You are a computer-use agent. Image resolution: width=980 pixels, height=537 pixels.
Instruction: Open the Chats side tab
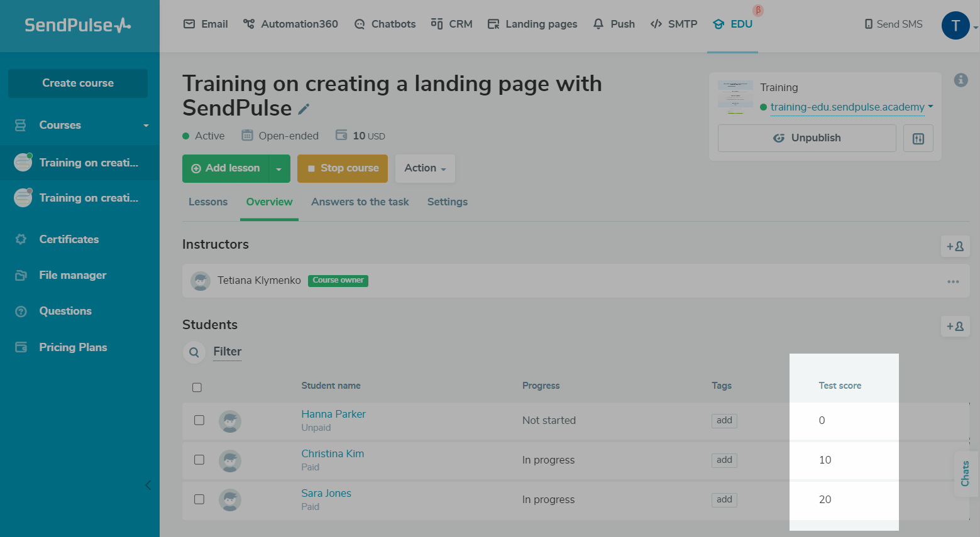tap(966, 474)
